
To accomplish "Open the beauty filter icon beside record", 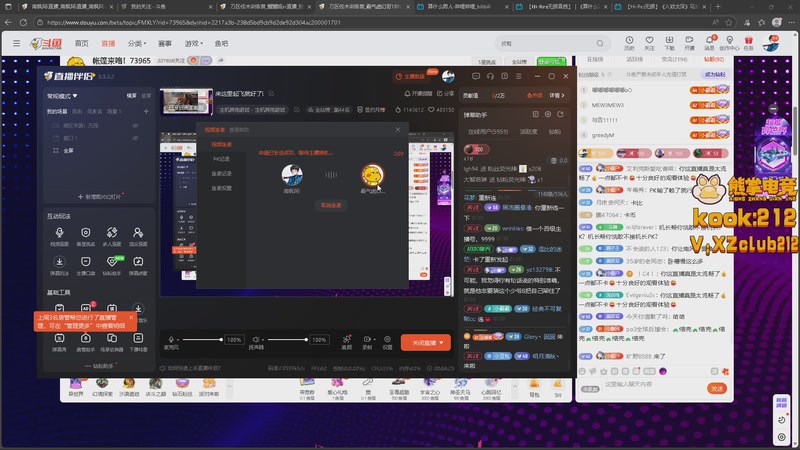I will (347, 339).
